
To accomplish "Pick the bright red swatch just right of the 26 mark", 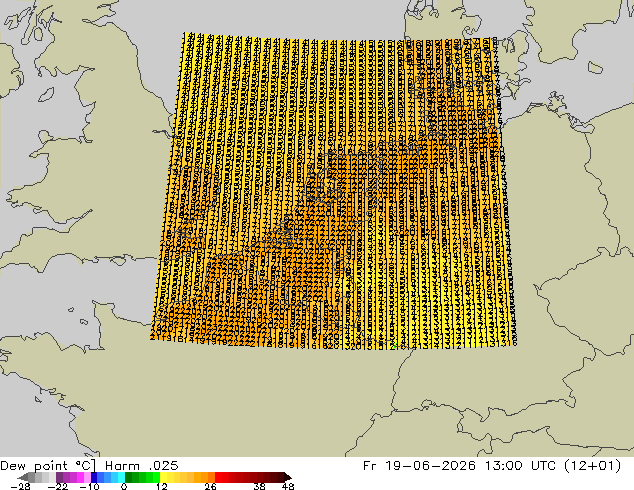I will point(218,477).
